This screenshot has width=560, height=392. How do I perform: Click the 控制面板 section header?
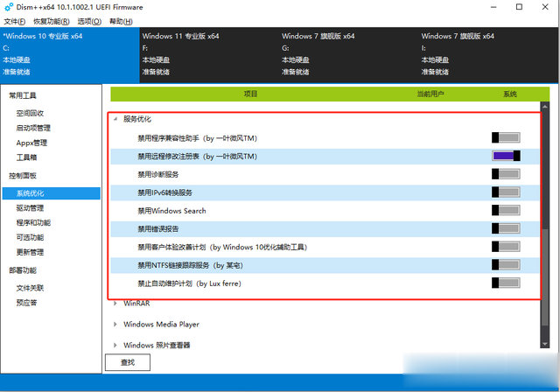[23, 175]
